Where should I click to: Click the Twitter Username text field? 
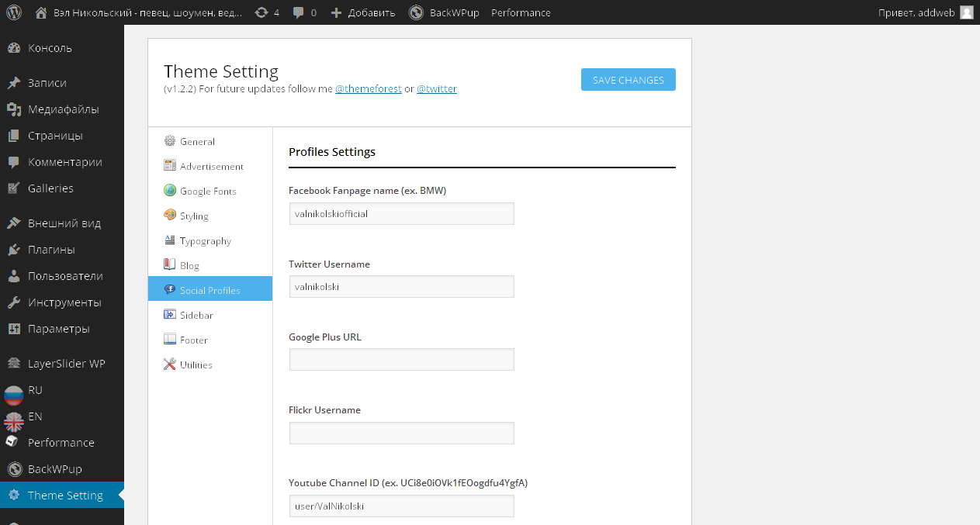(401, 287)
